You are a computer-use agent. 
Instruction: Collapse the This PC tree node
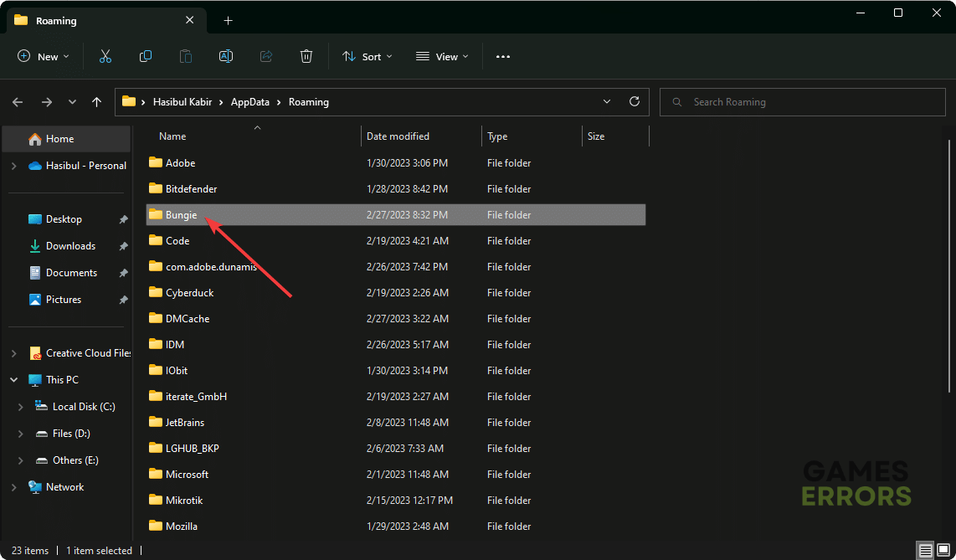coord(13,379)
